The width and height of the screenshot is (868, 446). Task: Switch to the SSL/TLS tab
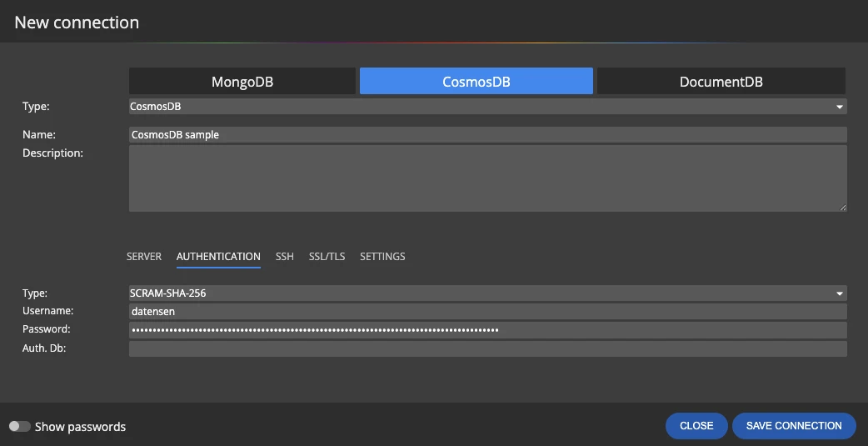click(x=327, y=257)
